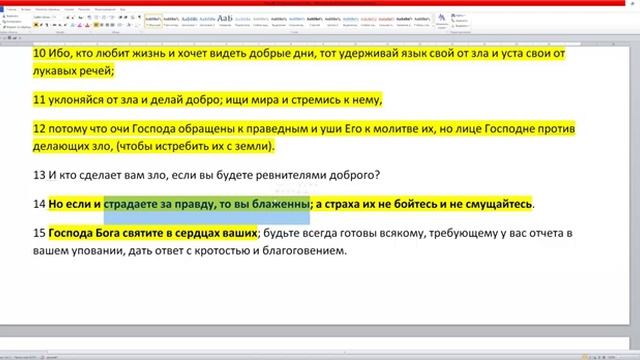Screen dimensions: 640x360
Task: Open the Mailings (Рассылки) ribbon tab
Action: pyautogui.click(x=84, y=9)
